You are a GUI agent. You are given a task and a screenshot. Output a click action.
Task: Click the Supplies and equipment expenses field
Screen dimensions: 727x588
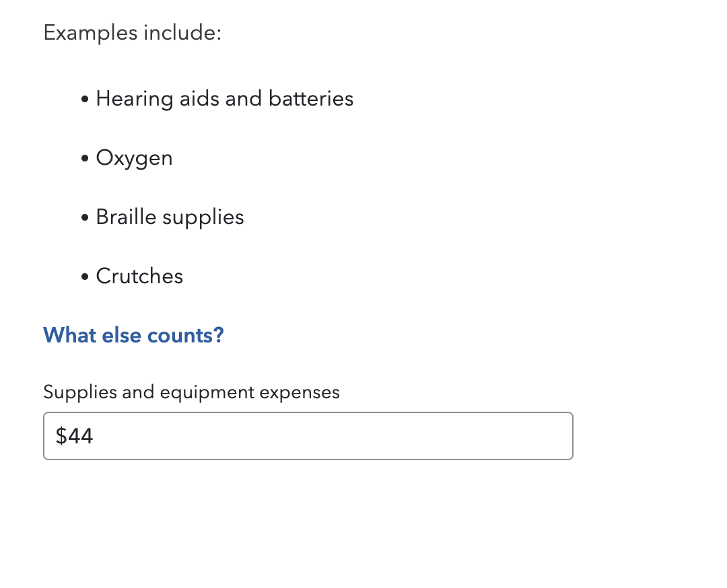pyautogui.click(x=308, y=436)
